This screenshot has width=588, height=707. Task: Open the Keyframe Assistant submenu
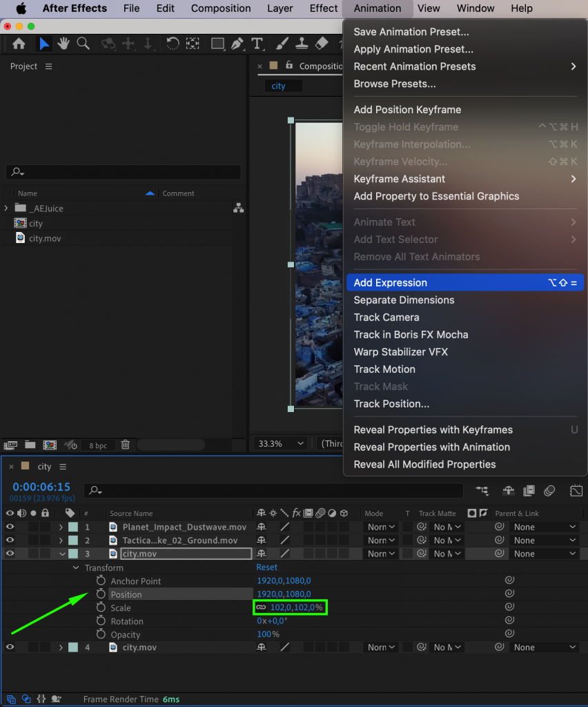coord(400,178)
